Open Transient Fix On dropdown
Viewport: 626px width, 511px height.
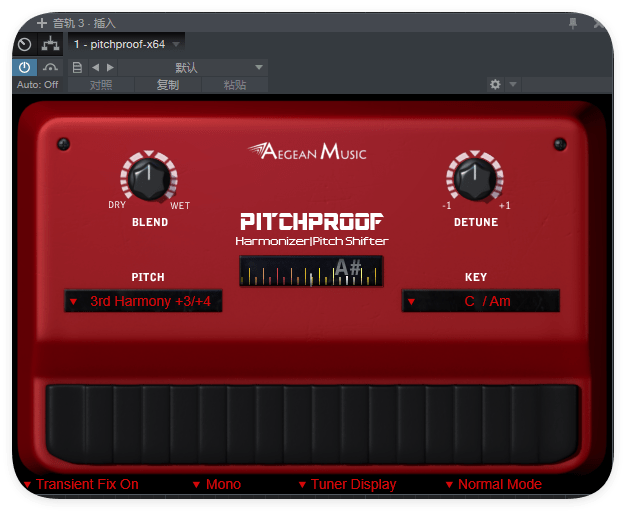pos(81,484)
